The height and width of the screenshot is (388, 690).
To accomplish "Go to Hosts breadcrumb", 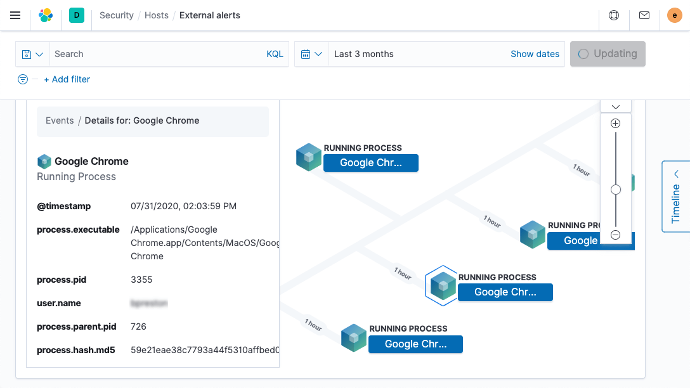I will (x=156, y=15).
